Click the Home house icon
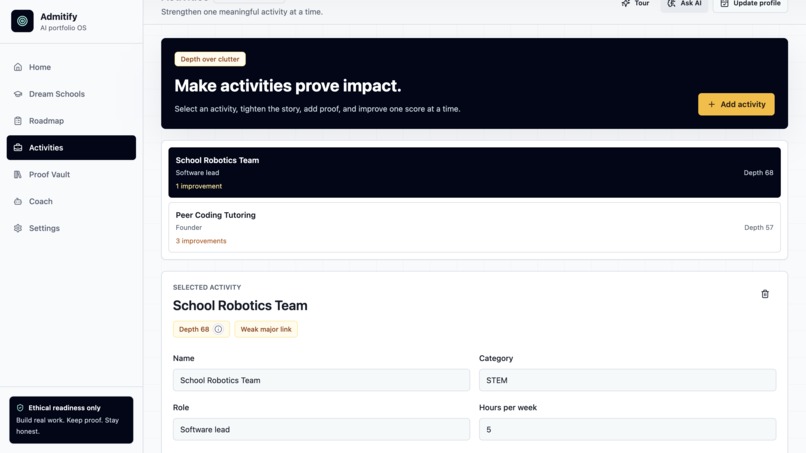806x453 pixels. (x=18, y=67)
